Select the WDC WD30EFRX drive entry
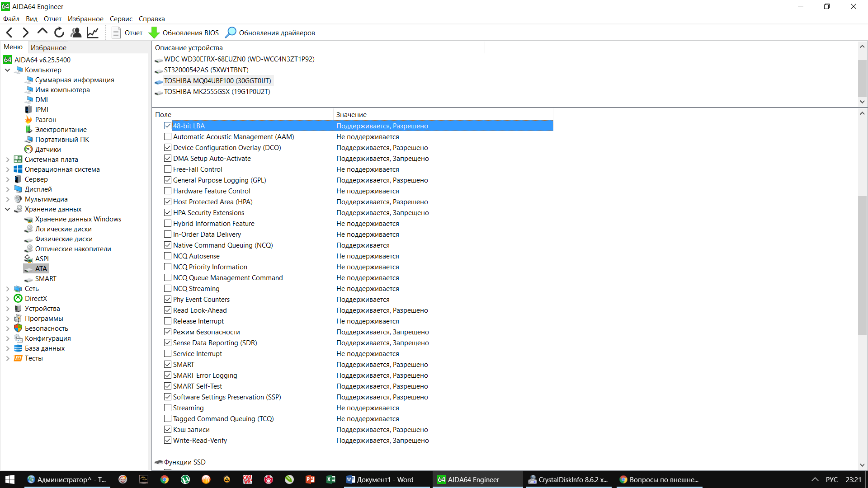Viewport: 868px width, 488px height. (239, 59)
